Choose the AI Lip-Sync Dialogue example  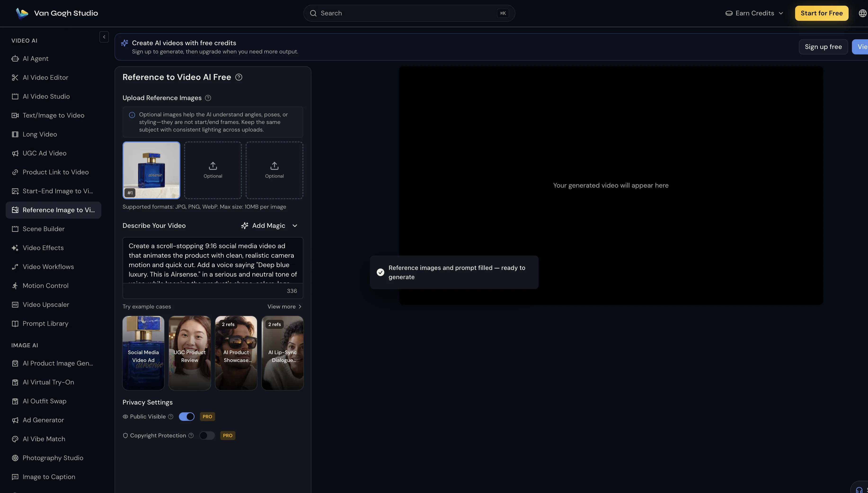[283, 353]
